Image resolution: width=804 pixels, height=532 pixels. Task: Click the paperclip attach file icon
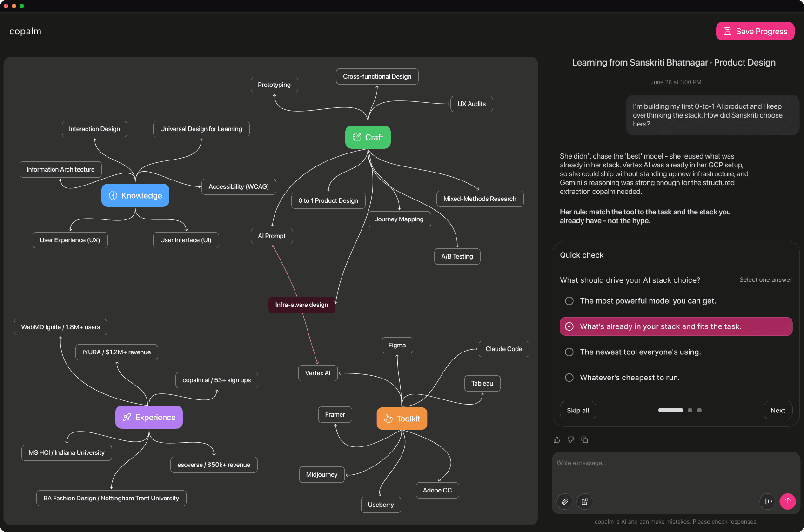click(565, 501)
